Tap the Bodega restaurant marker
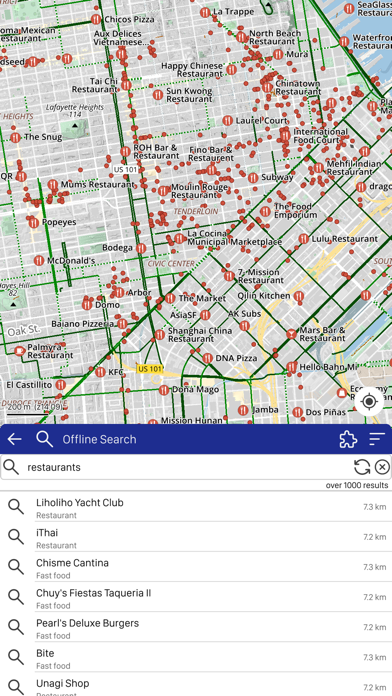Image resolution: width=392 pixels, height=696 pixels. pos(141,248)
